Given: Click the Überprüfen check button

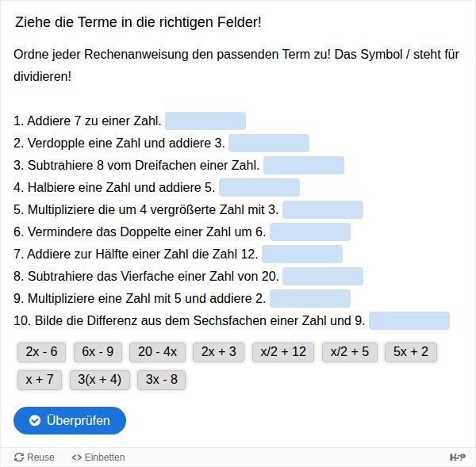Looking at the screenshot, I should tap(70, 420).
